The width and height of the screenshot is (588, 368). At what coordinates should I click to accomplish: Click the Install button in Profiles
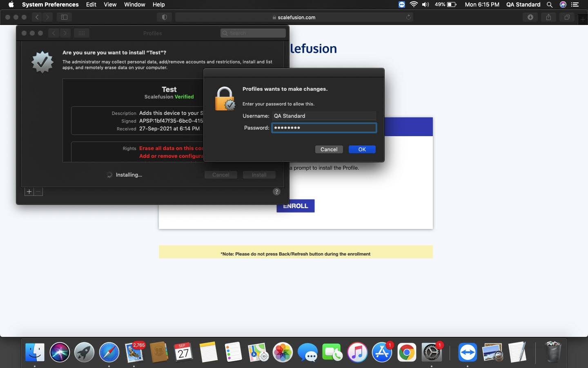point(259,175)
